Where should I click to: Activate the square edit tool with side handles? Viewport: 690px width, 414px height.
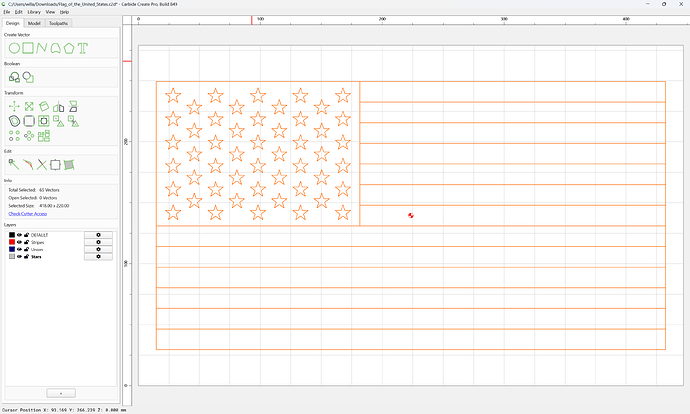click(55, 165)
